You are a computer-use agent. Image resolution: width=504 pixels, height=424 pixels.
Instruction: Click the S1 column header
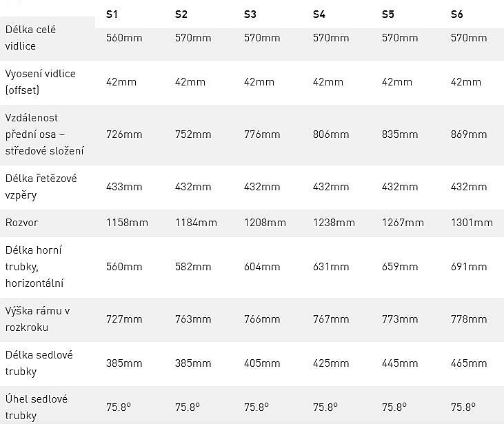(x=112, y=14)
